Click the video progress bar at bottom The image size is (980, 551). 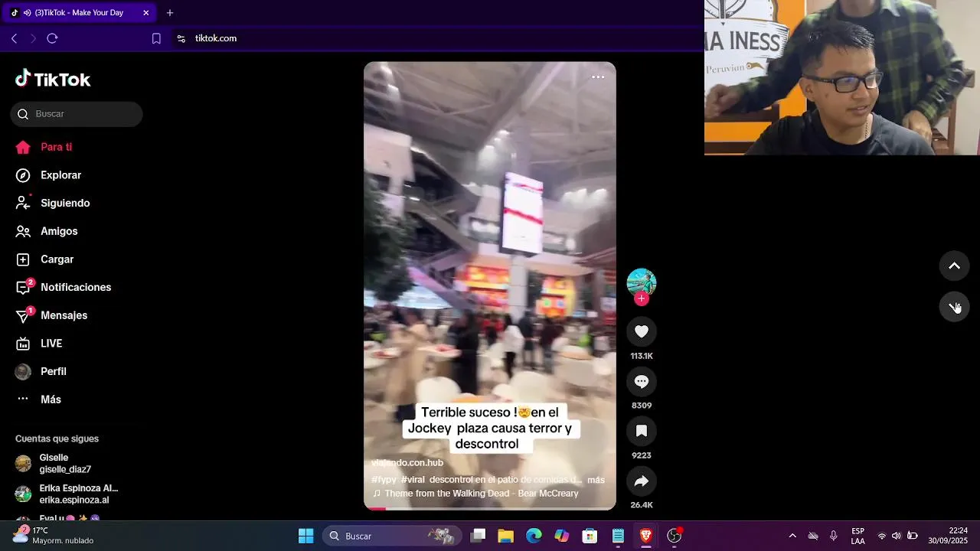pyautogui.click(x=490, y=508)
